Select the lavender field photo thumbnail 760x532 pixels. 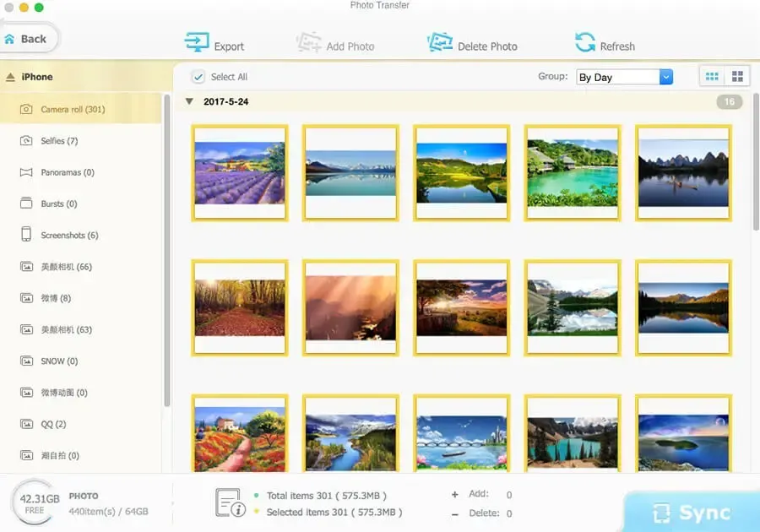tap(240, 172)
